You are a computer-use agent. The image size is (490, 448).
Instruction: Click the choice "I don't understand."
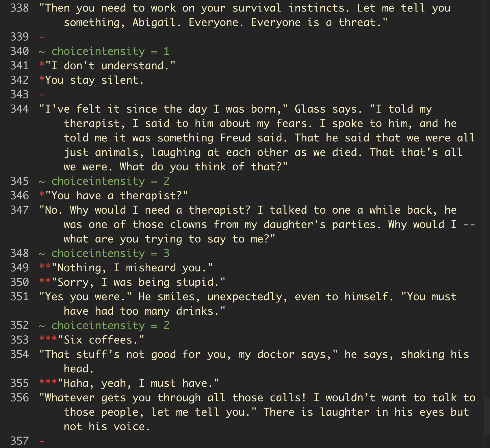110,66
